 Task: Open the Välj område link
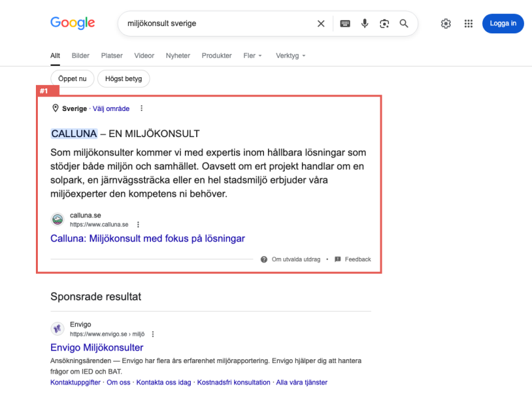click(111, 108)
